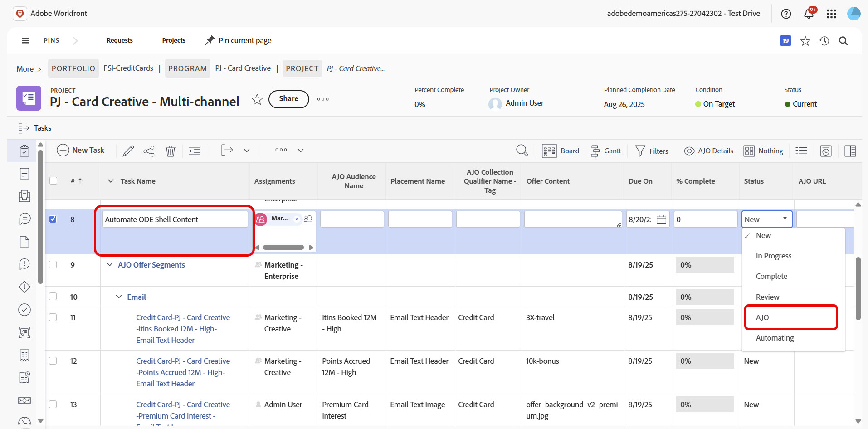Viewport: 868px width, 429px height.
Task: Click the indent task icon
Action: [x=195, y=151]
